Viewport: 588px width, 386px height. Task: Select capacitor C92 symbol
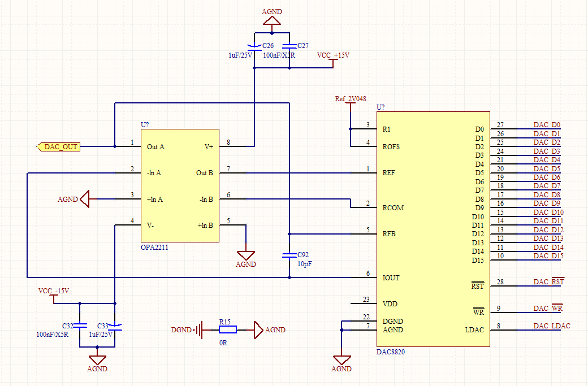(289, 255)
